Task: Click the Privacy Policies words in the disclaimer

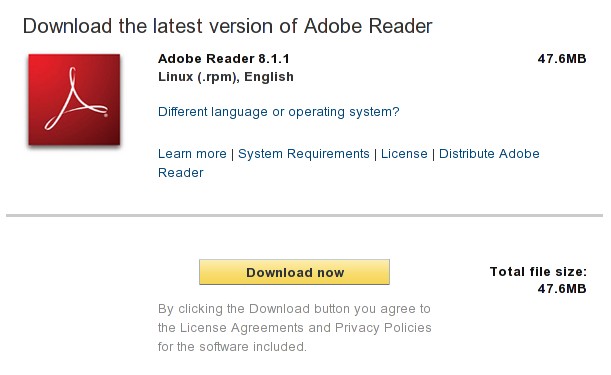Action: point(383,328)
